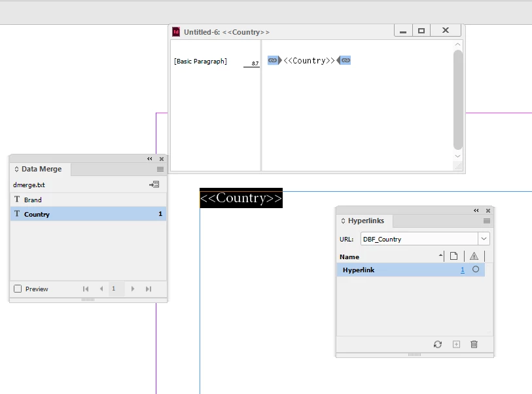Select the Country data field

[88, 214]
